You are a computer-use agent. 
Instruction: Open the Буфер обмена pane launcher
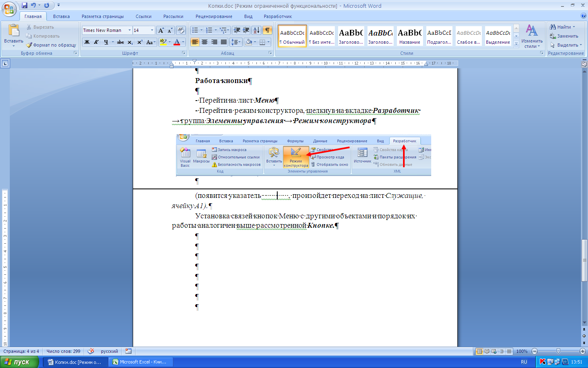[x=76, y=53]
